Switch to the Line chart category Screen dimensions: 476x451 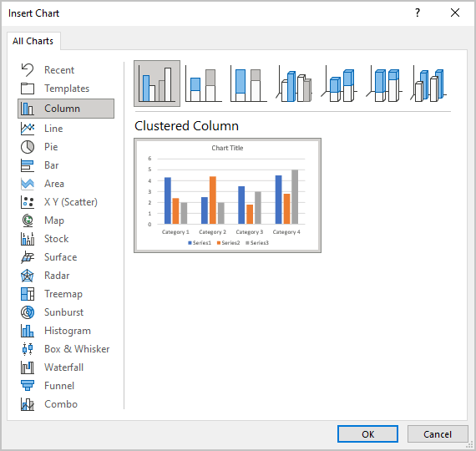[66, 129]
